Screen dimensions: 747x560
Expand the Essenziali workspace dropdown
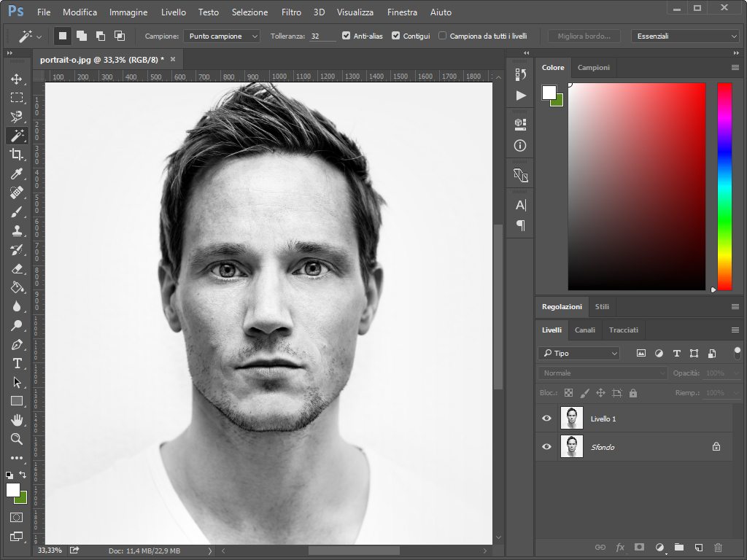[685, 36]
